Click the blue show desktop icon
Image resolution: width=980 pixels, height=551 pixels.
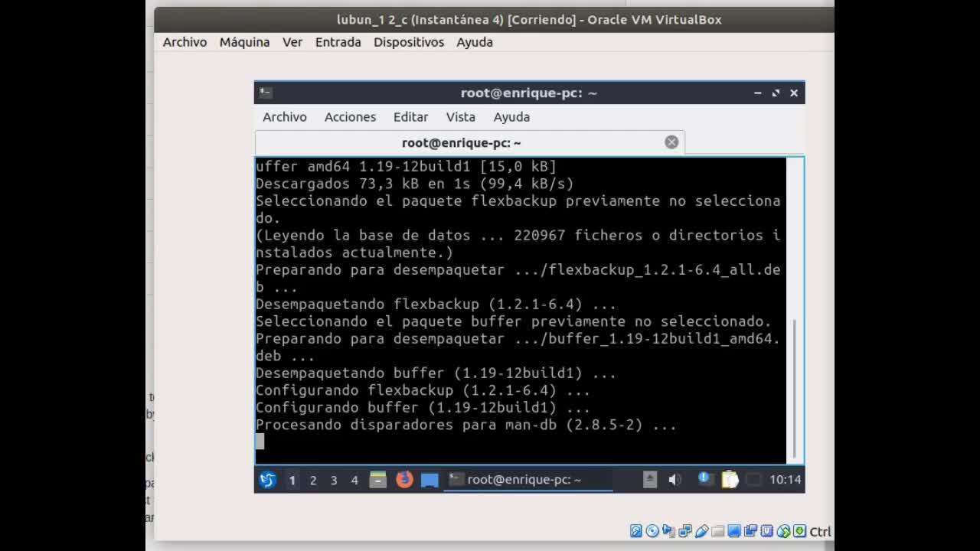click(430, 480)
